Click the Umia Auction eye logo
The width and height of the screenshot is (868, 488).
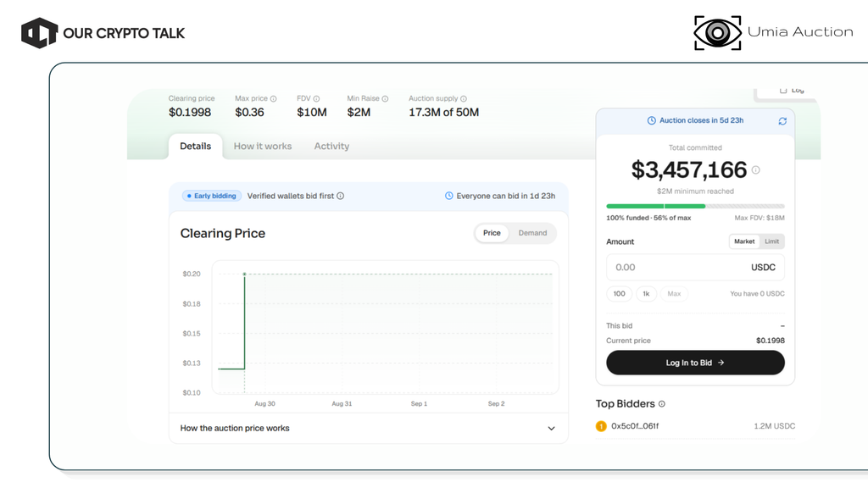click(x=717, y=33)
